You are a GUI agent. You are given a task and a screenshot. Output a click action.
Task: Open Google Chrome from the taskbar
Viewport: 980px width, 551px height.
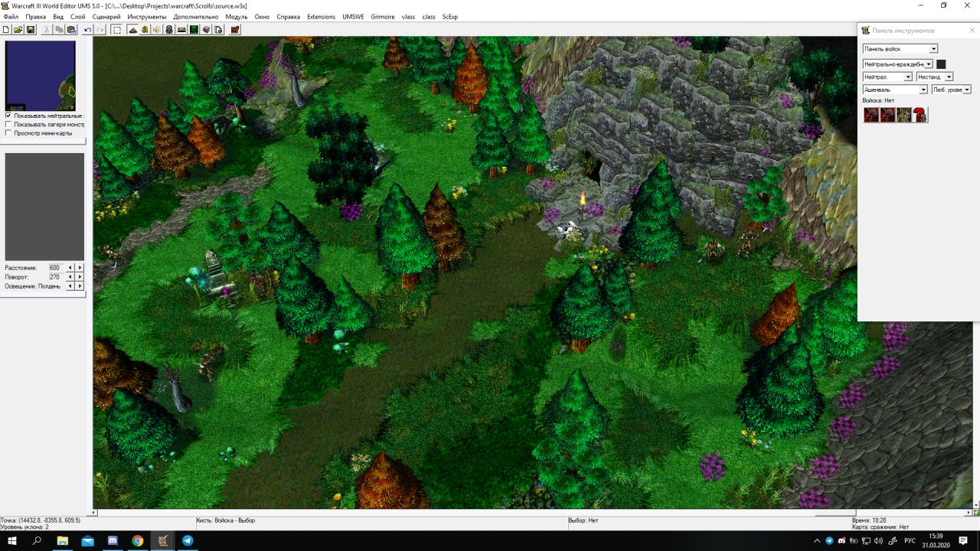[x=138, y=540]
